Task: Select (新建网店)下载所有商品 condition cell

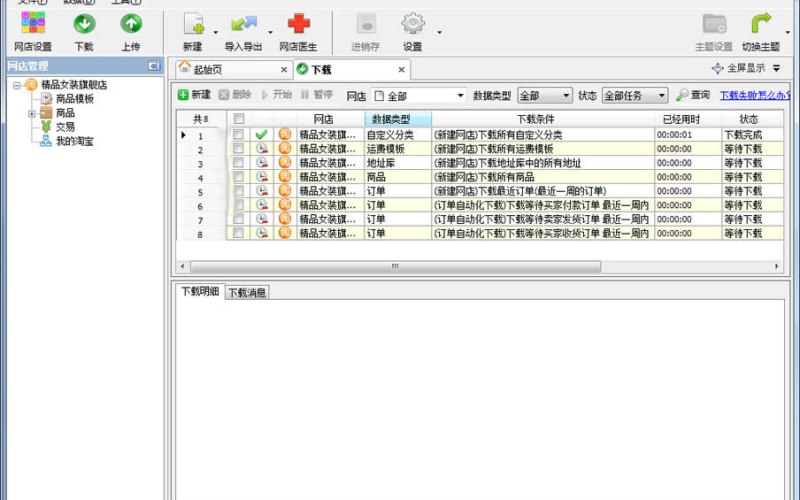Action: point(543,177)
